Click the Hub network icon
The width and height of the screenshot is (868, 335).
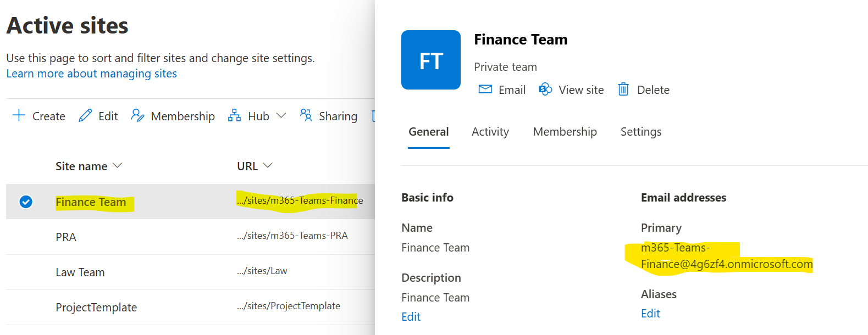click(235, 115)
